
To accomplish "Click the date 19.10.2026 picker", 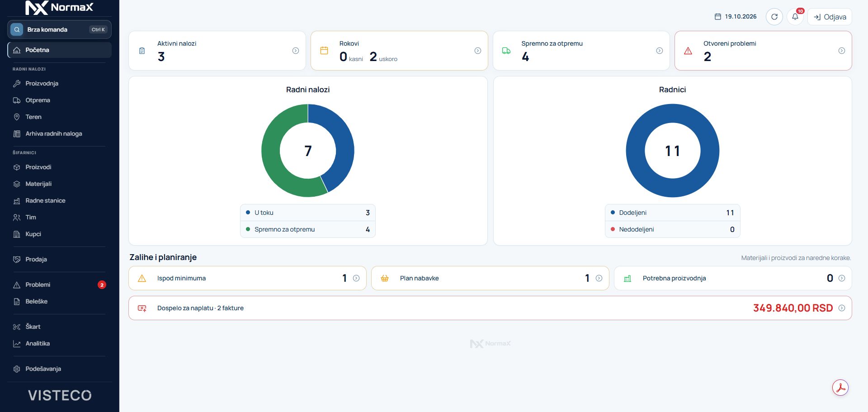I will pos(736,17).
